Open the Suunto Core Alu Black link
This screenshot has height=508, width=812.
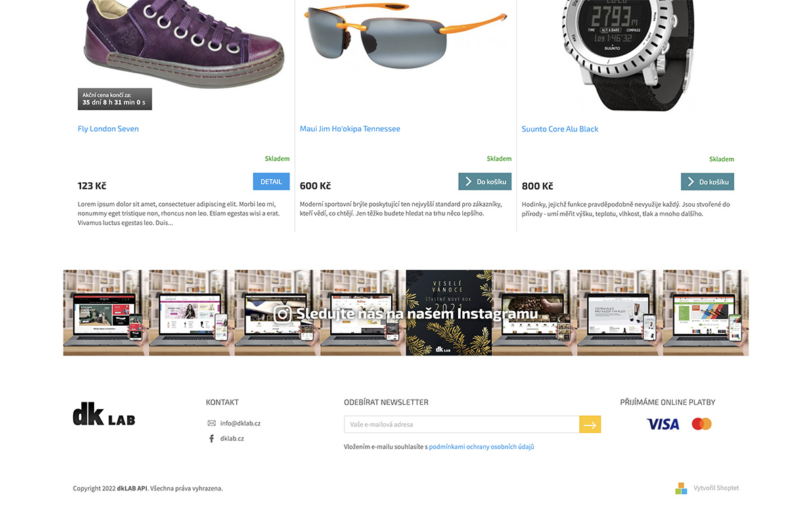coord(560,129)
